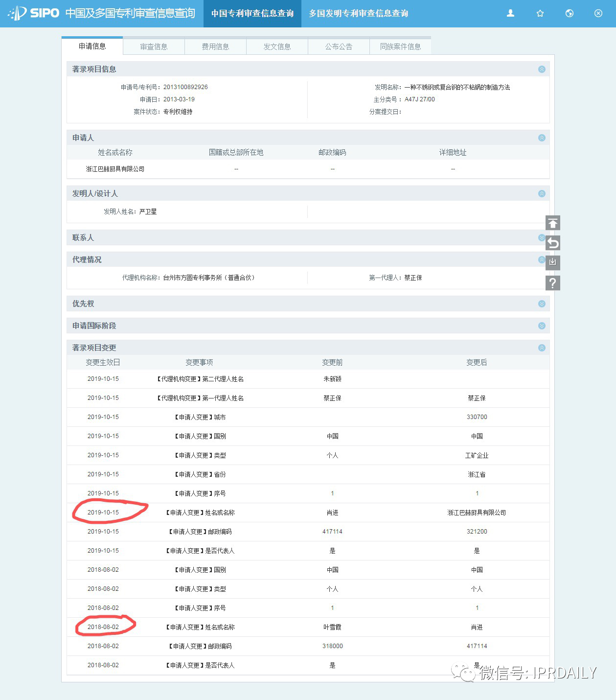Viewport: 616px width, 700px height.
Task: Click the return/undo arrow side icon
Action: tap(553, 243)
